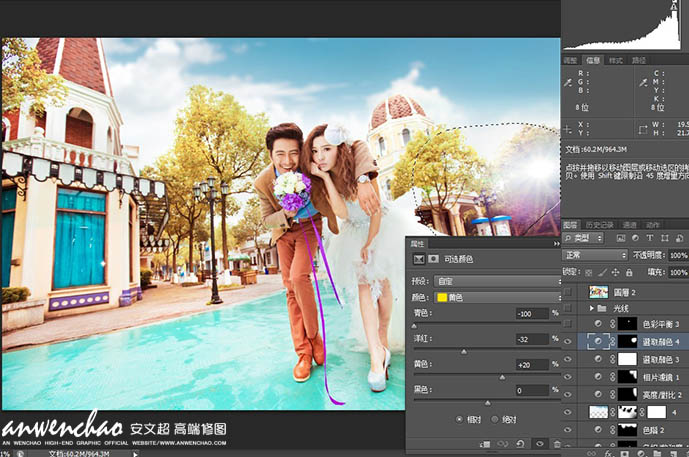Screen dimensions: 689x457
Task: Click the clip-to-layer icon in Properties
Action: point(485,444)
